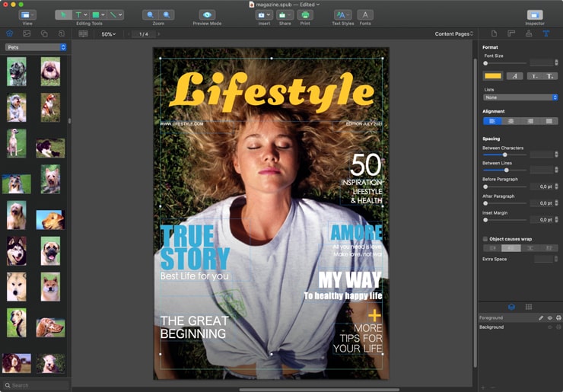Switch to Geometry inspector tab
563x392 pixels.
[x=511, y=33]
